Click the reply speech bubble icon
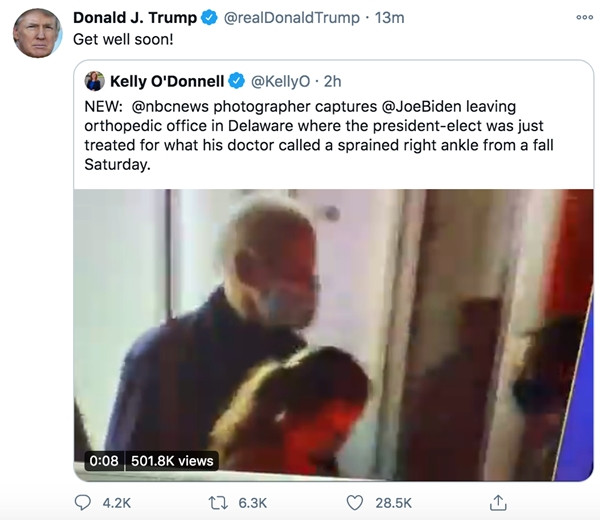 point(84,502)
